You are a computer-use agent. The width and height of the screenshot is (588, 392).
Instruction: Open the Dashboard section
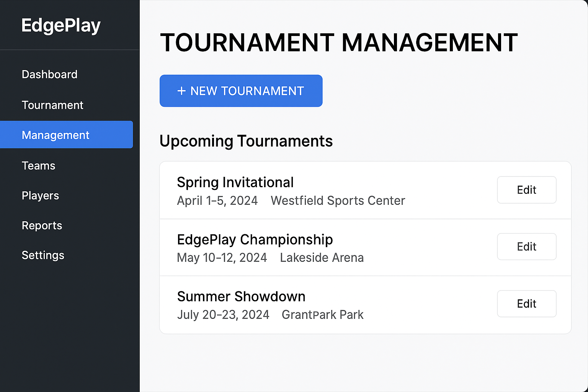(49, 74)
